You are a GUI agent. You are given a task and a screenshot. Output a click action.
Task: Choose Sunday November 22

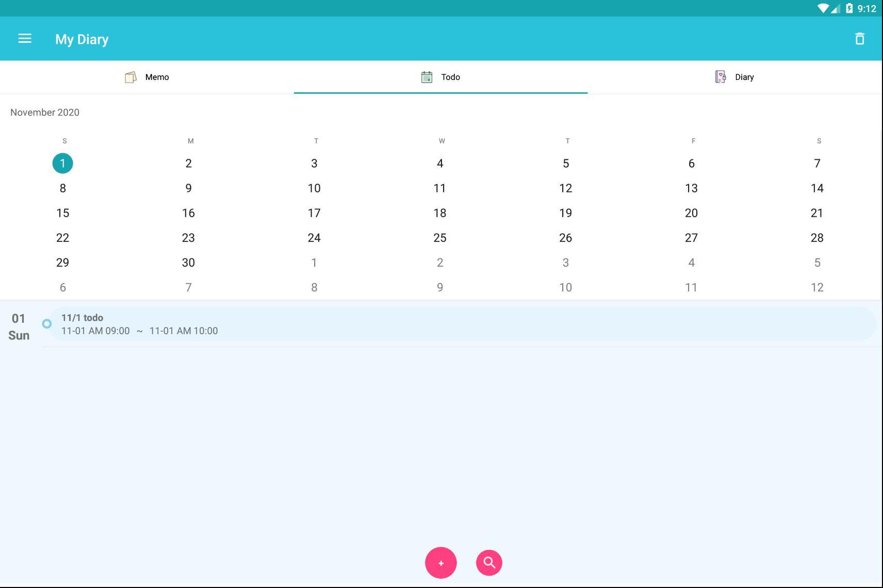(x=63, y=238)
